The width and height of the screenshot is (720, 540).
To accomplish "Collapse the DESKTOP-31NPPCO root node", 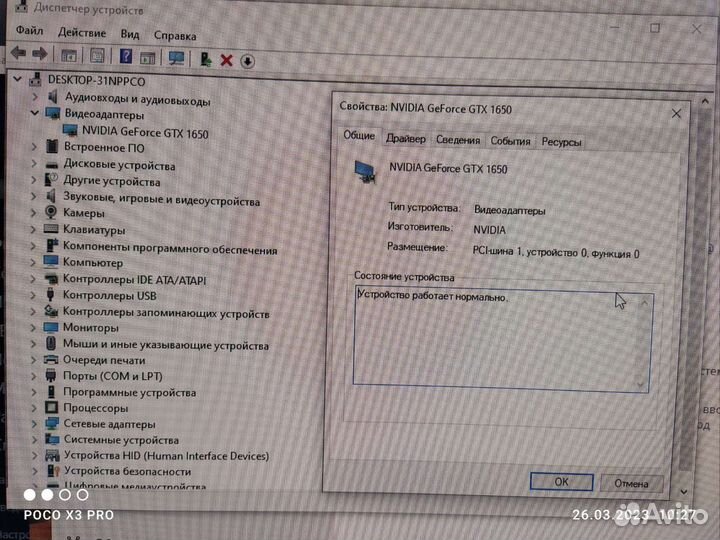I will point(17,79).
